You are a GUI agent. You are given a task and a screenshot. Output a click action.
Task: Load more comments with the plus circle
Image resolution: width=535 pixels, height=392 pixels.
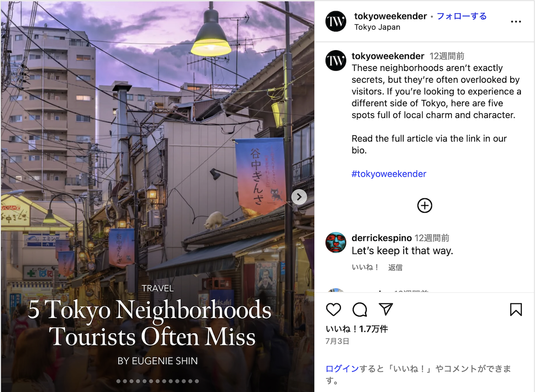(x=425, y=206)
